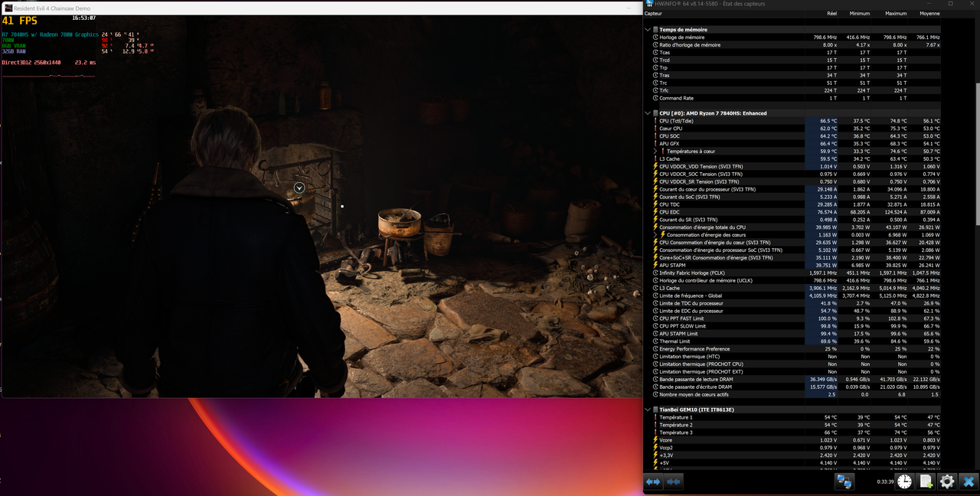980x496 pixels.
Task: Open HWiNFO sensor settings gear icon
Action: (x=947, y=481)
